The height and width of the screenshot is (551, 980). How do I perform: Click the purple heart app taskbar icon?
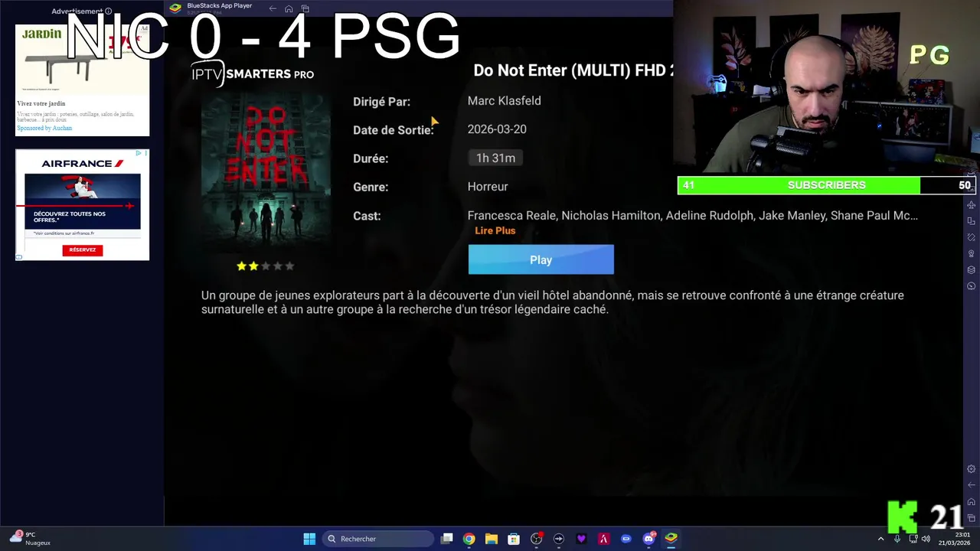[581, 539]
